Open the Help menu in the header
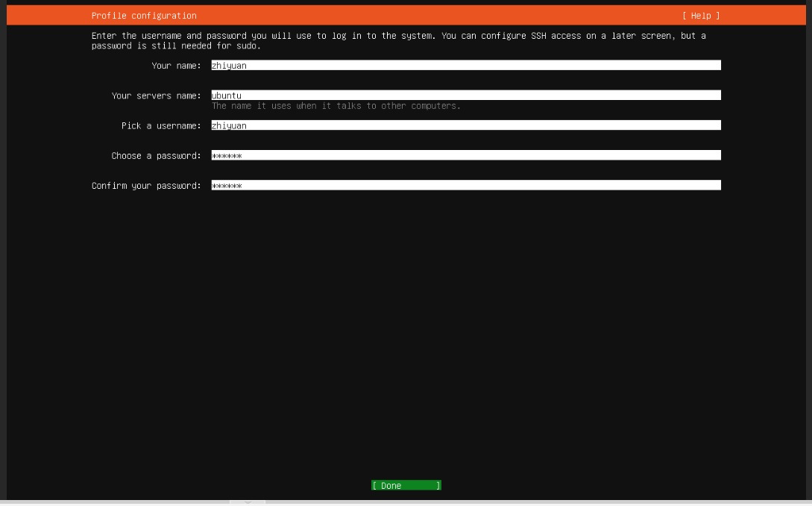 coord(701,16)
